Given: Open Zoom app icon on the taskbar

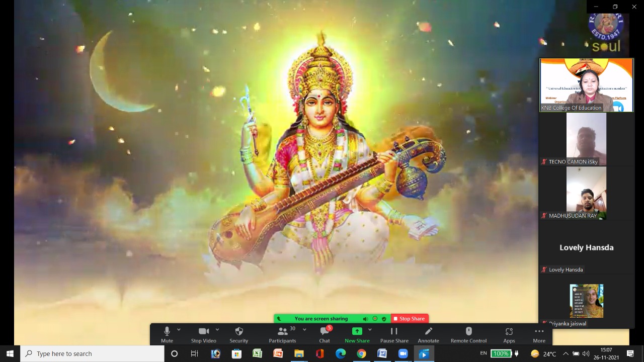Looking at the screenshot, I should 403,354.
